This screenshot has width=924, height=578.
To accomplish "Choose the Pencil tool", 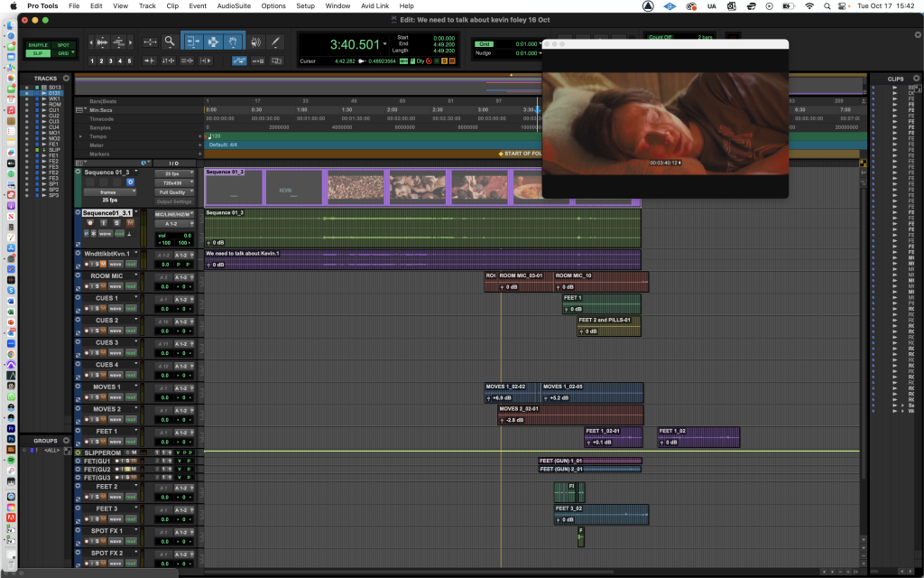I will coord(275,42).
